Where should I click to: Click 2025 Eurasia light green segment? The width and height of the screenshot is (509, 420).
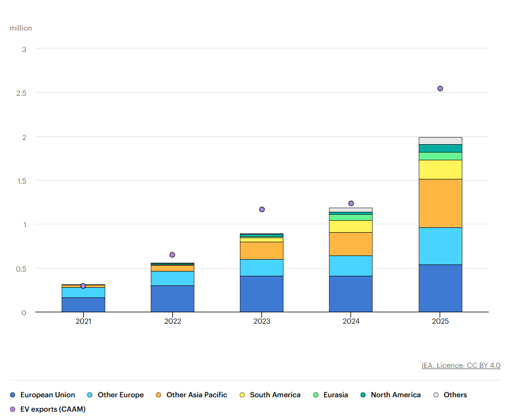click(x=440, y=156)
